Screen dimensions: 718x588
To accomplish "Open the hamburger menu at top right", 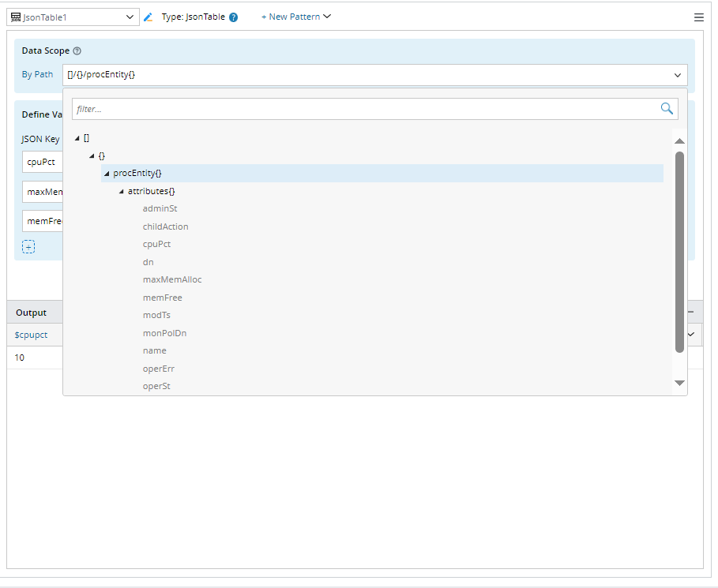I will pos(698,17).
